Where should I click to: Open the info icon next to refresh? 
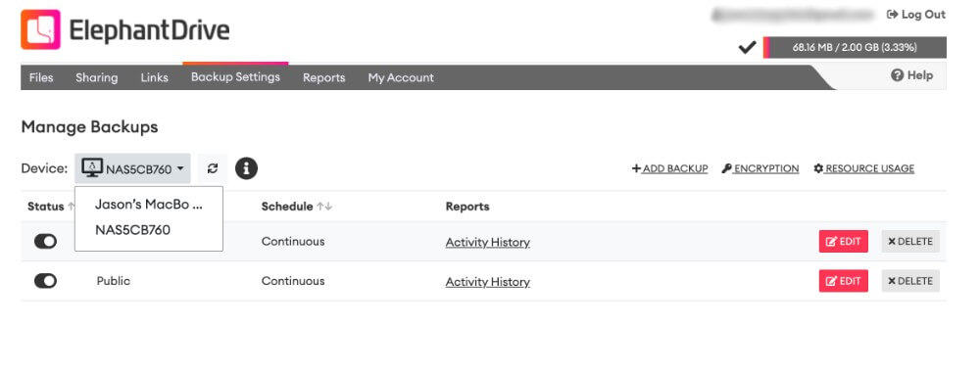tap(246, 168)
